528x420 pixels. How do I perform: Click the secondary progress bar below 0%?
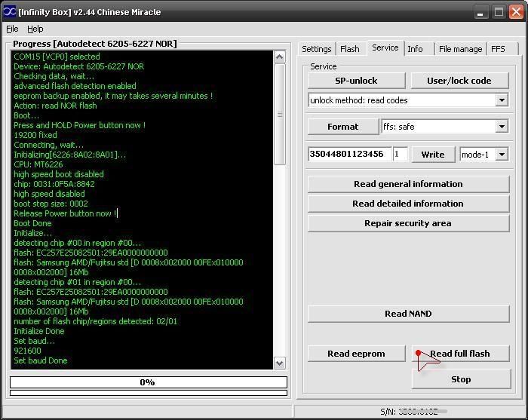pyautogui.click(x=149, y=393)
